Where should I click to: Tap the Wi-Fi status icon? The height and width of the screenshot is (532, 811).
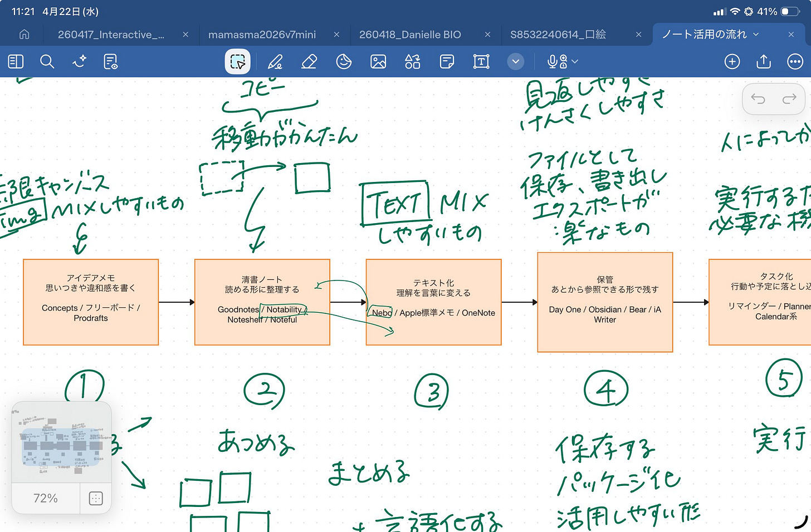(735, 12)
